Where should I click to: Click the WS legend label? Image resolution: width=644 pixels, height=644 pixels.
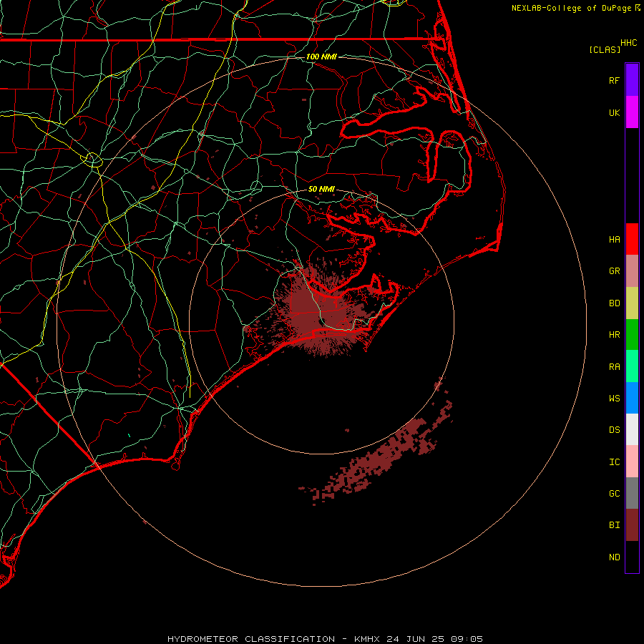click(x=614, y=399)
